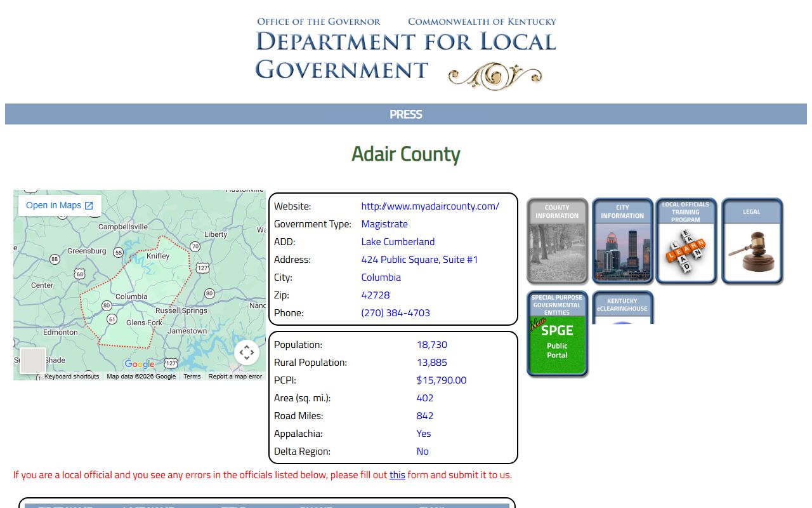Viewport: 812px width, 508px height.
Task: Open the County Information tile
Action: click(557, 241)
